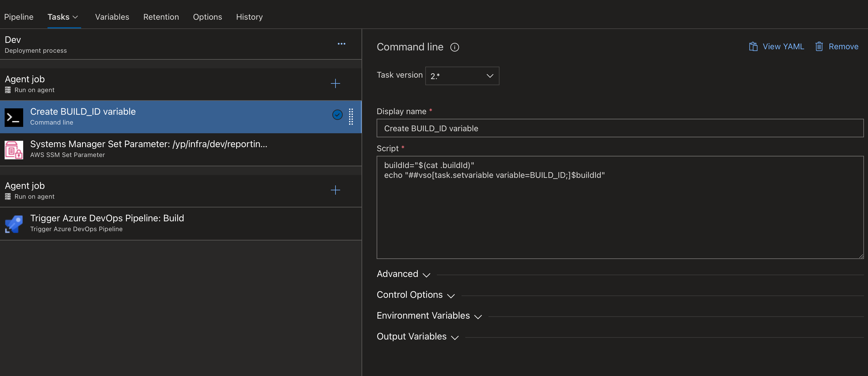Viewport: 868px width, 376px height.
Task: Add a task to the first Agent job
Action: (x=335, y=83)
